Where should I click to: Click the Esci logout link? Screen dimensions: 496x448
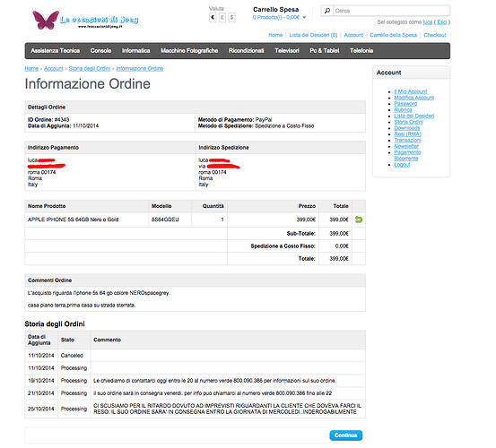(442, 22)
